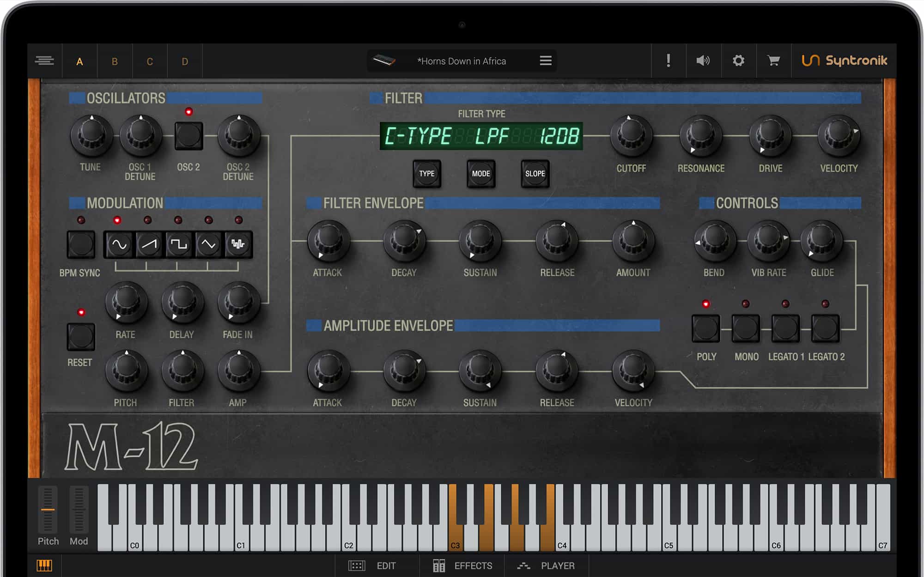Click the synth thumbnail beside preset name
The image size is (924, 577).
pyautogui.click(x=384, y=61)
